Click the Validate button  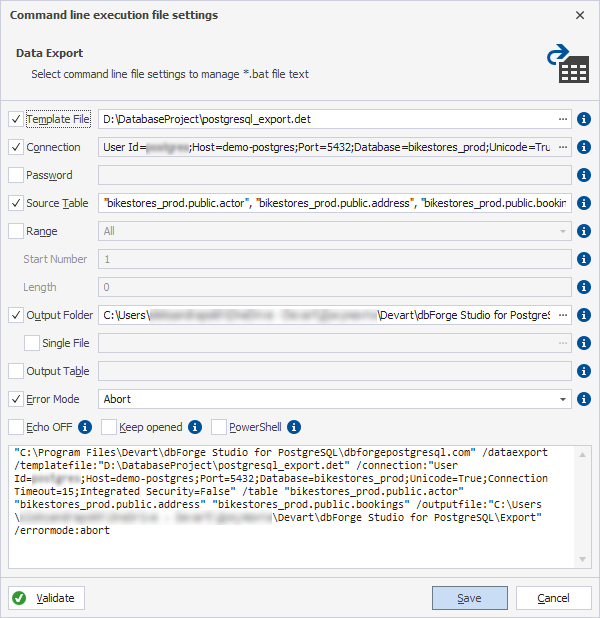[x=47, y=598]
